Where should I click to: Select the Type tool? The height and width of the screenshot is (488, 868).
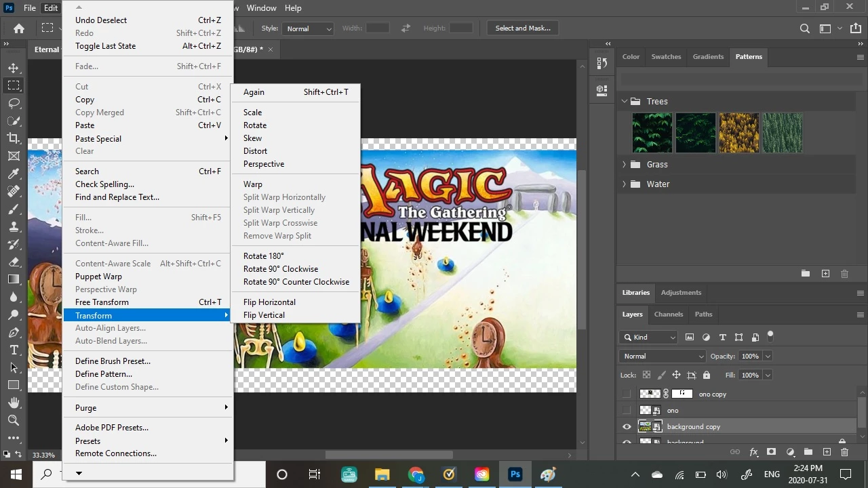tap(14, 350)
